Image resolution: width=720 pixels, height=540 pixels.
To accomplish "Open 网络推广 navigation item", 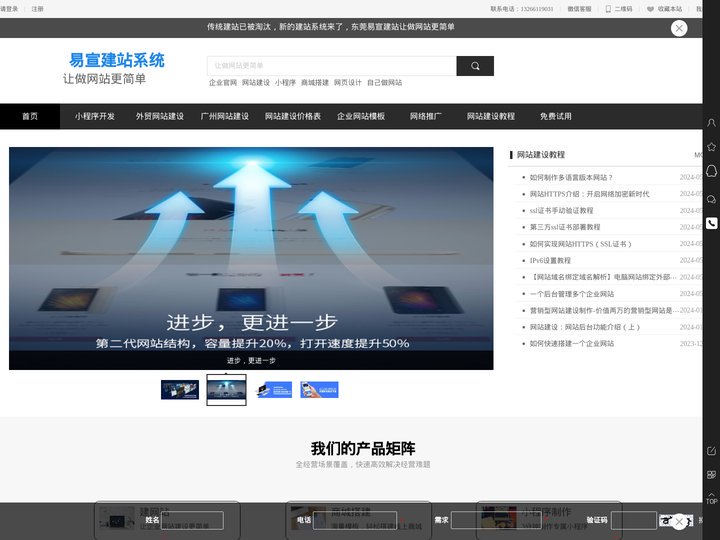I will (426, 116).
